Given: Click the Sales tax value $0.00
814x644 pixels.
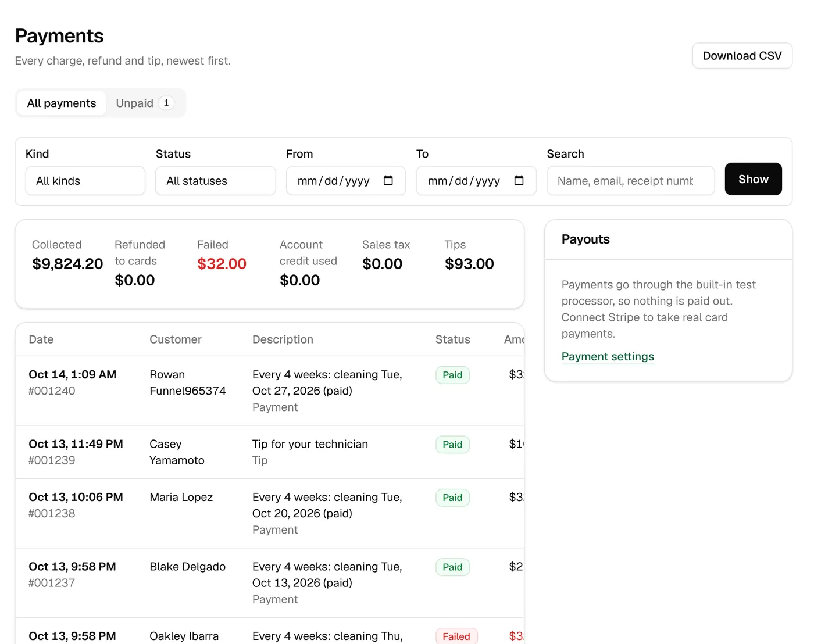Looking at the screenshot, I should [382, 264].
